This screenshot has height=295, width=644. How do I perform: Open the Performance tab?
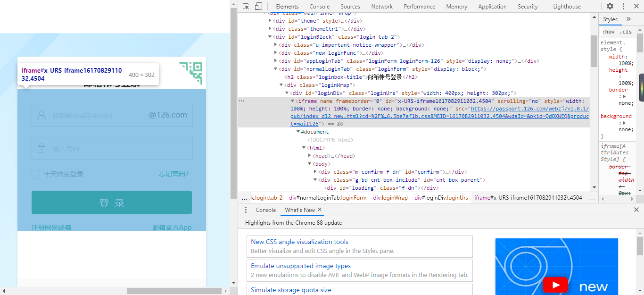419,7
